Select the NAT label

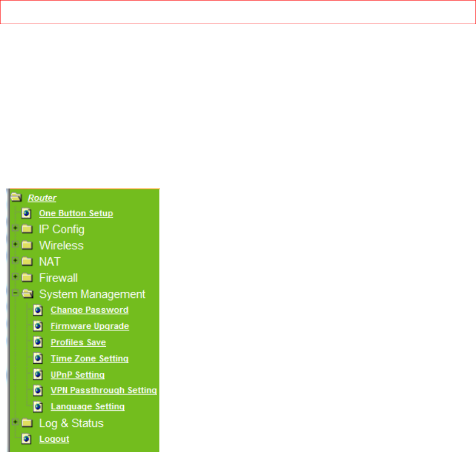50,261
